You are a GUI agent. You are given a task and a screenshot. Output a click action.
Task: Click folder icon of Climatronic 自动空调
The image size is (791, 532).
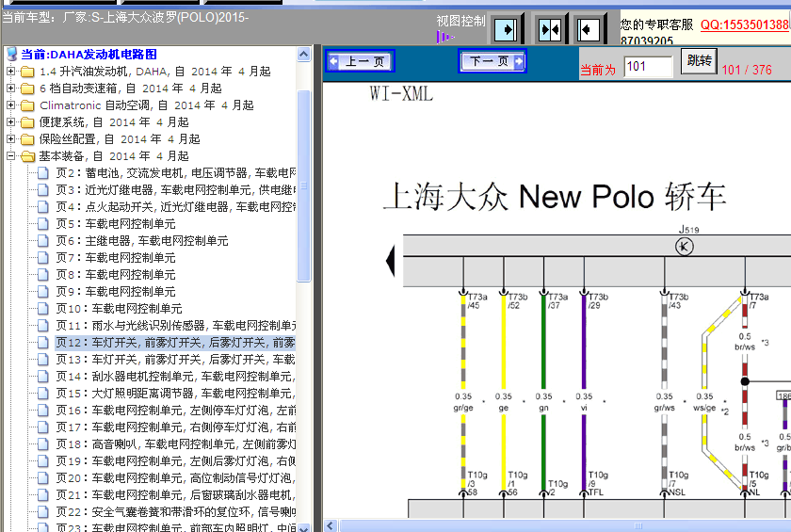coord(26,105)
